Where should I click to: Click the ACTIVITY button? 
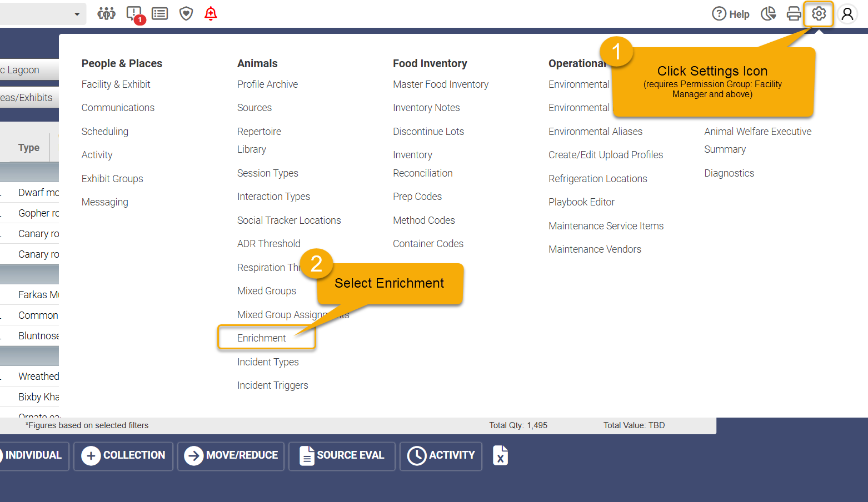click(441, 456)
